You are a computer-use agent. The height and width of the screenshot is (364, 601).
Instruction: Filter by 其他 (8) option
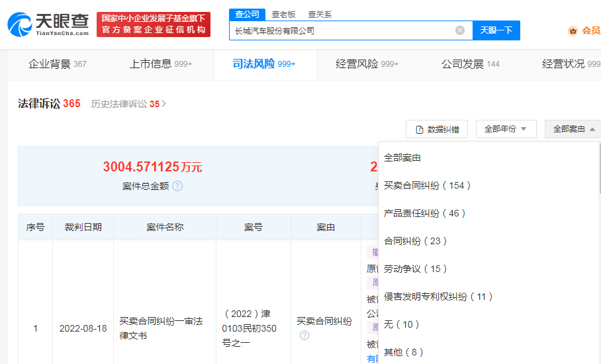(403, 352)
